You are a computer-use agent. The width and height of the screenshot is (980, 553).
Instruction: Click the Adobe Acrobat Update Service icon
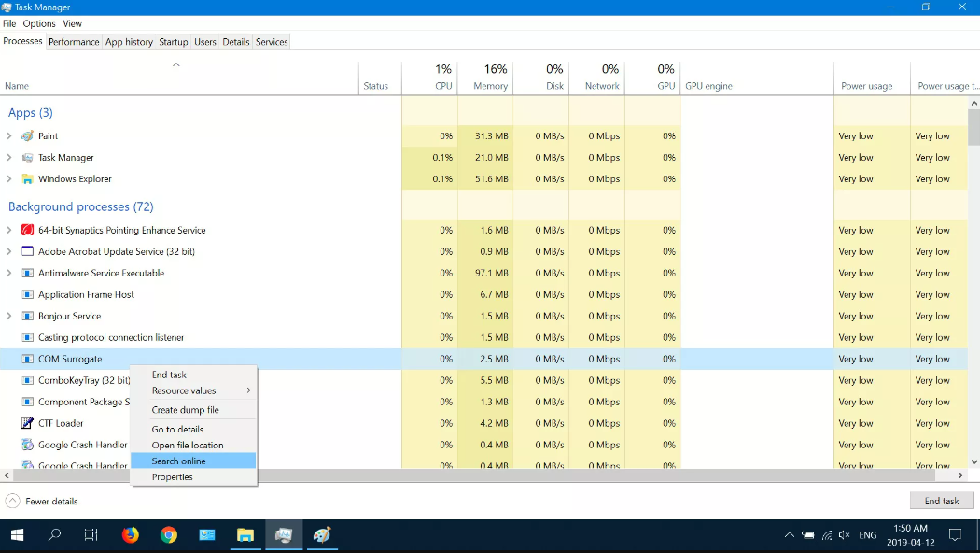coord(27,251)
